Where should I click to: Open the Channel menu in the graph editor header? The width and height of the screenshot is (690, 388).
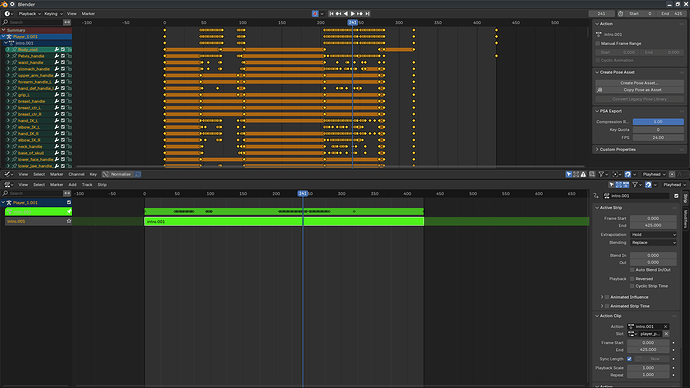[76, 174]
